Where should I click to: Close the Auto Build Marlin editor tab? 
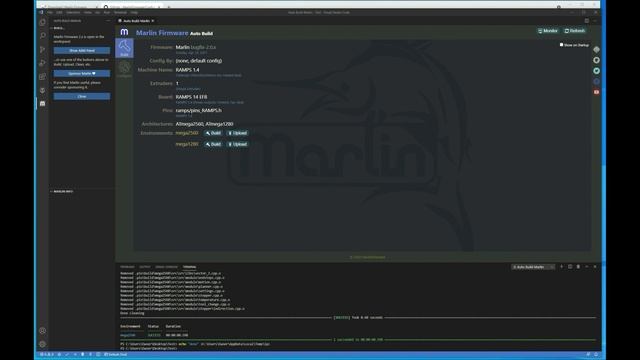tap(153, 21)
